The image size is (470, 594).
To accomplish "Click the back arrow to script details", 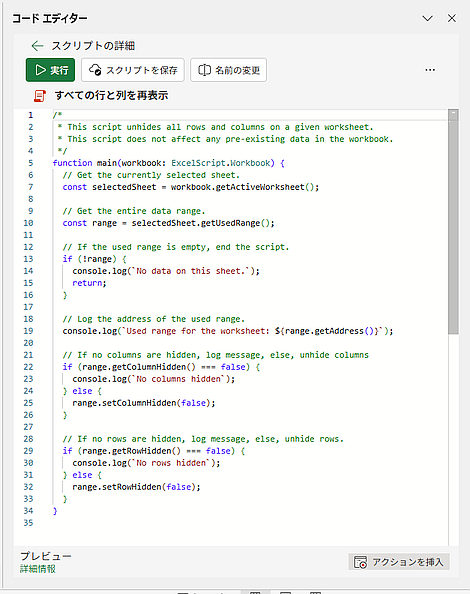I will point(37,46).
